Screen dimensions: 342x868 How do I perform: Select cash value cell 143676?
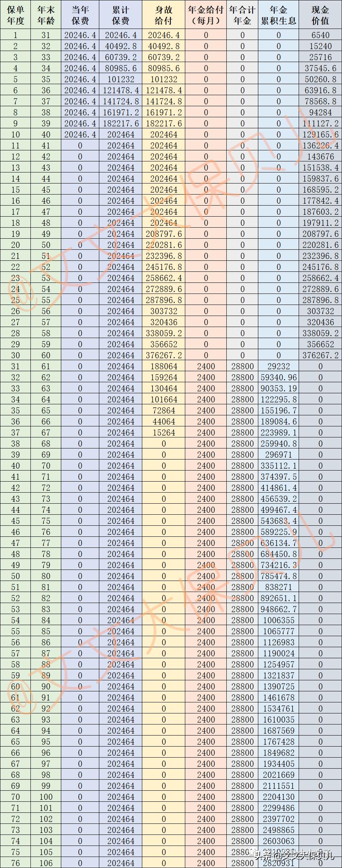320,156
